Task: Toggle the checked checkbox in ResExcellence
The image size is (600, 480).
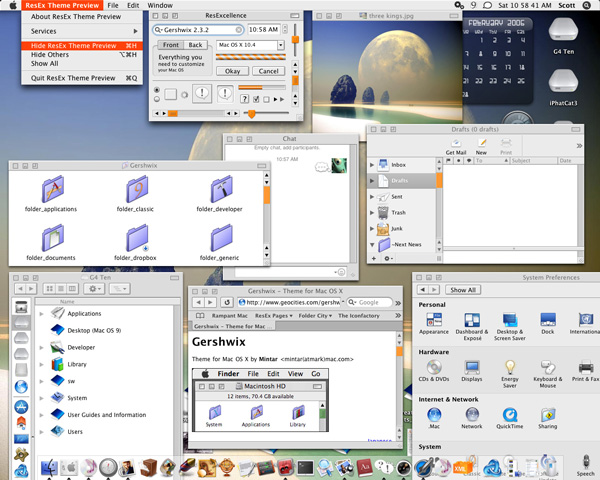Action: coord(256,99)
